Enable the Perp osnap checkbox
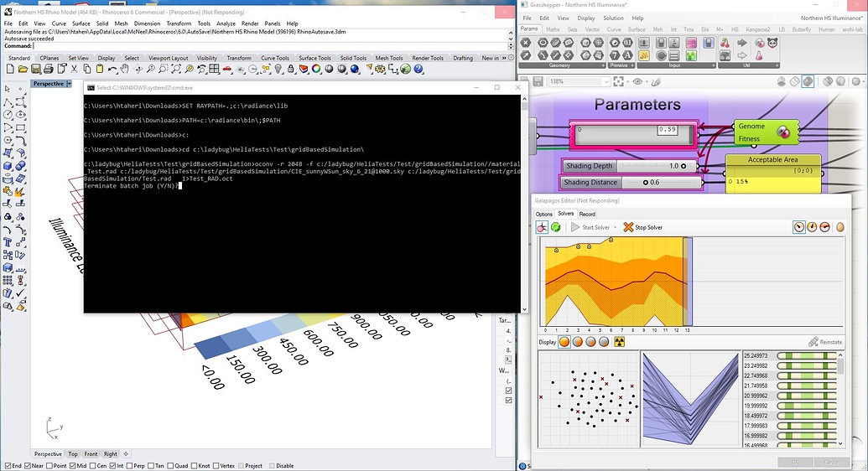868x471 pixels. pyautogui.click(x=130, y=466)
